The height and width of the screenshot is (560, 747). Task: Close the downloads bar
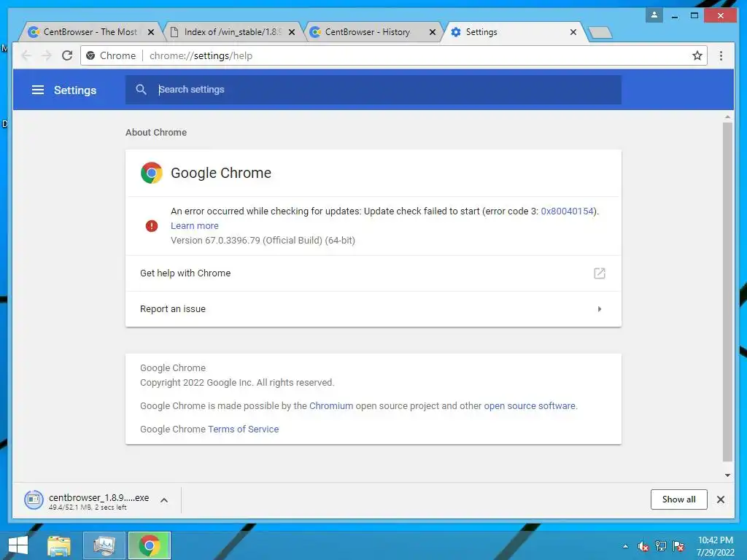coord(721,499)
